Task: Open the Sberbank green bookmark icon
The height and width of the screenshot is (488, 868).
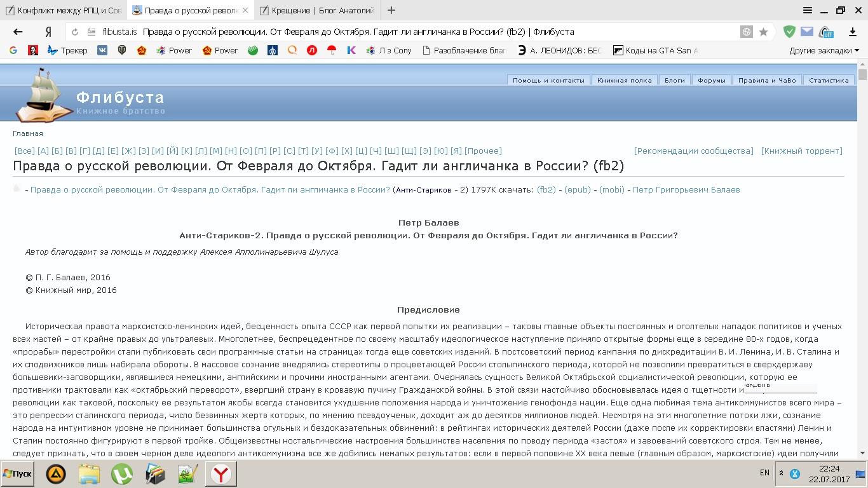Action: pos(253,50)
